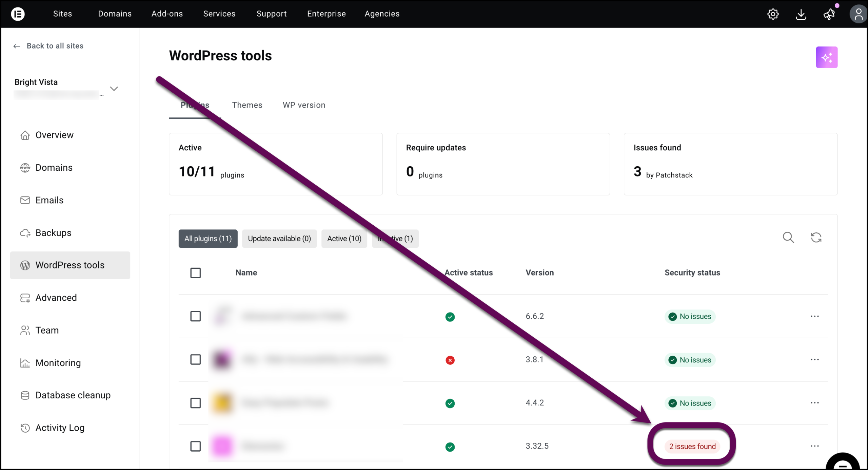
Task: Click the download icon in header
Action: click(x=801, y=14)
